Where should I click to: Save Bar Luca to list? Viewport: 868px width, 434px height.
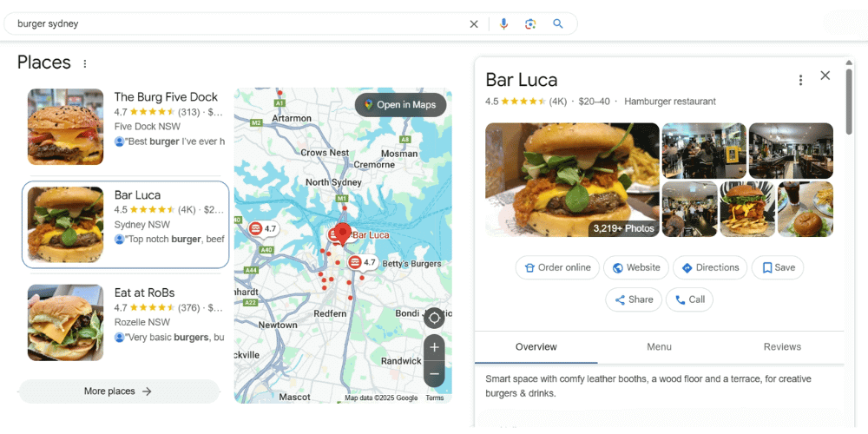click(778, 267)
